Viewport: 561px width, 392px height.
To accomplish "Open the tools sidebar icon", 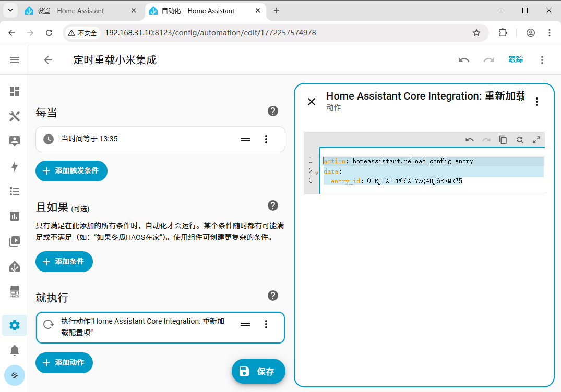I will 15,116.
